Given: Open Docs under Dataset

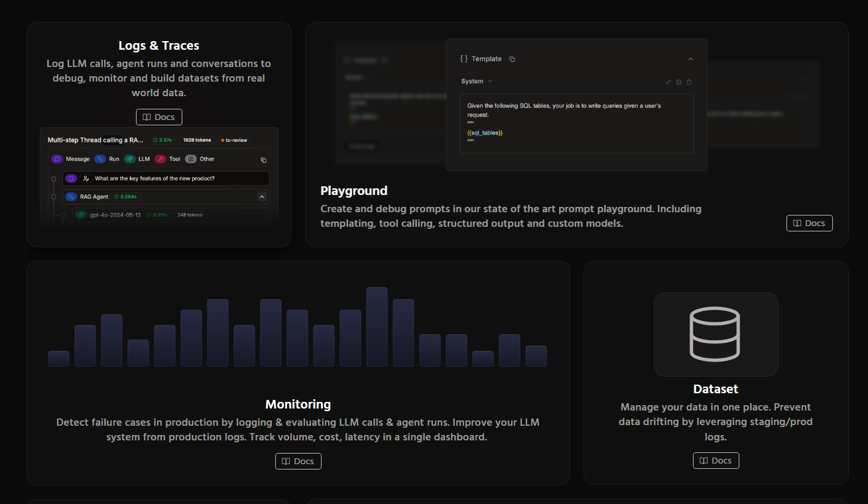Looking at the screenshot, I should coord(716,461).
